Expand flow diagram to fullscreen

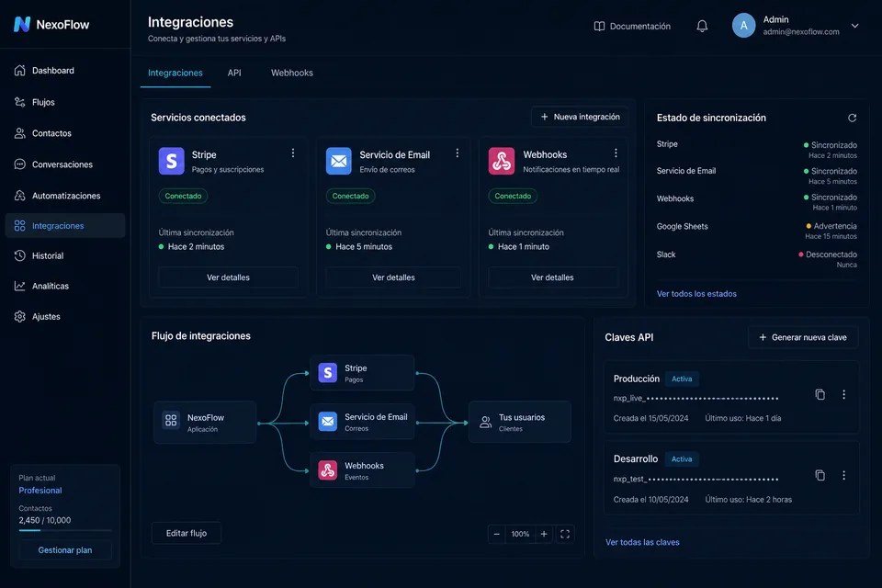coord(565,534)
